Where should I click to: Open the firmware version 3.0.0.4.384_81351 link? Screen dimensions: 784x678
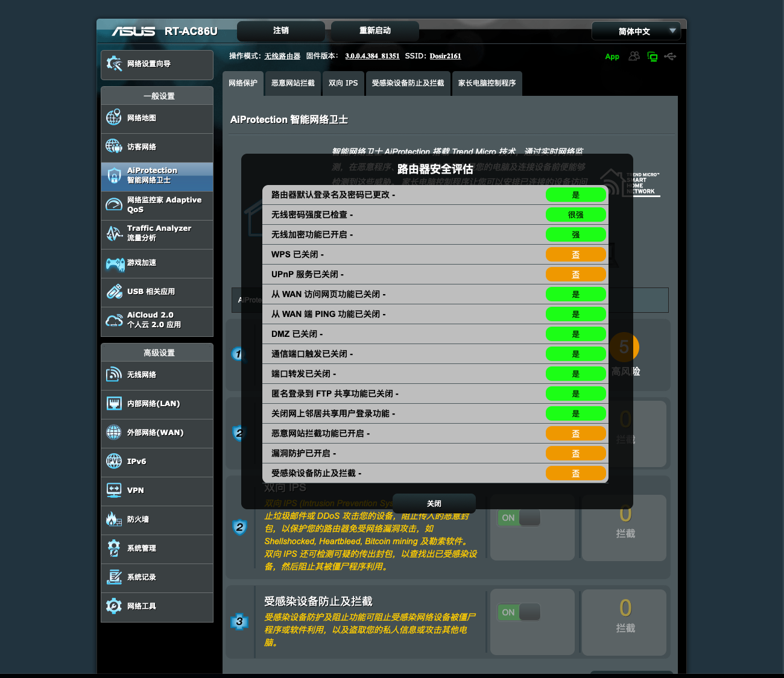(372, 56)
